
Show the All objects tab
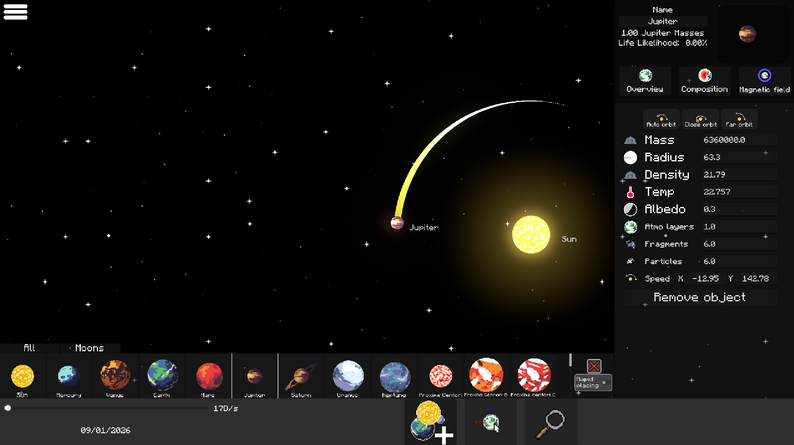[x=29, y=348]
